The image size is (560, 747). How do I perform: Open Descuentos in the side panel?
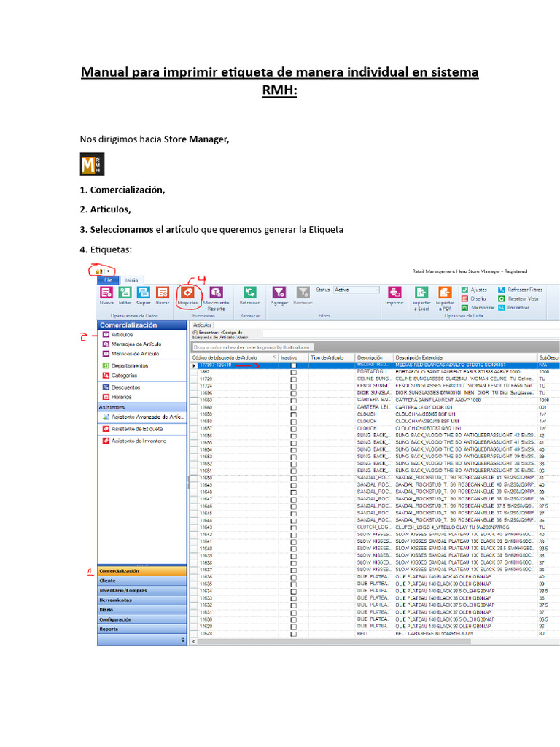click(122, 387)
